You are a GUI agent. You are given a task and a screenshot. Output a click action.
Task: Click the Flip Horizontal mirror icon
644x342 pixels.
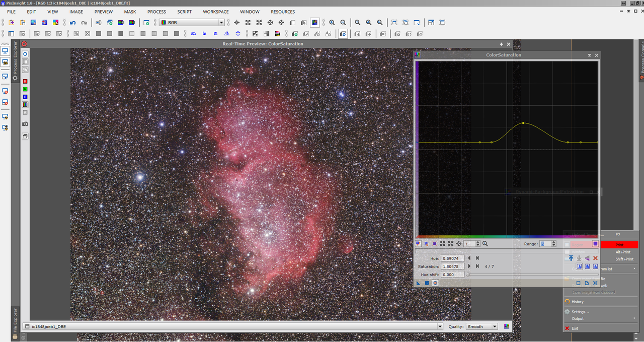tap(226, 34)
